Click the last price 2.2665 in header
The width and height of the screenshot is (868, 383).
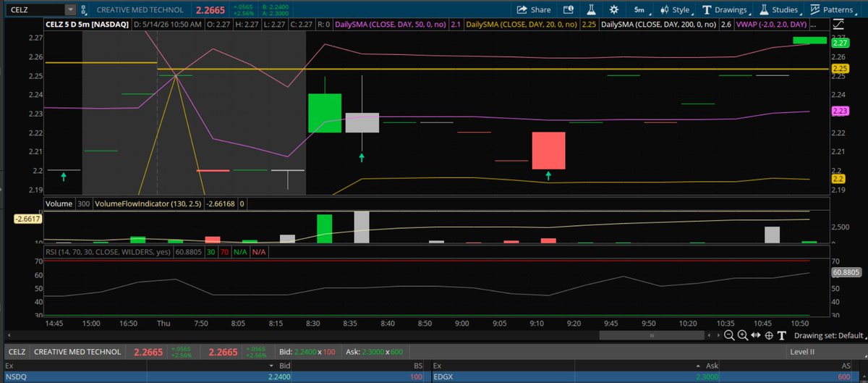(210, 10)
